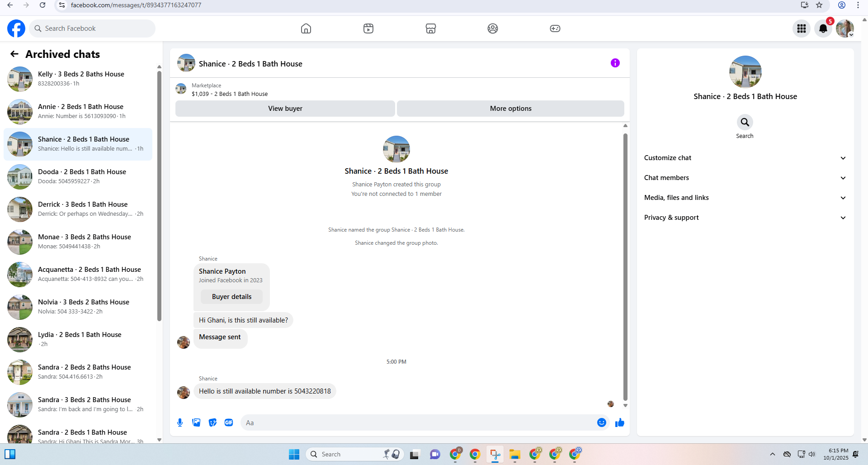Image resolution: width=868 pixels, height=465 pixels.
Task: Open Kelly 3 Beds 2 Baths House chat
Action: [78, 79]
